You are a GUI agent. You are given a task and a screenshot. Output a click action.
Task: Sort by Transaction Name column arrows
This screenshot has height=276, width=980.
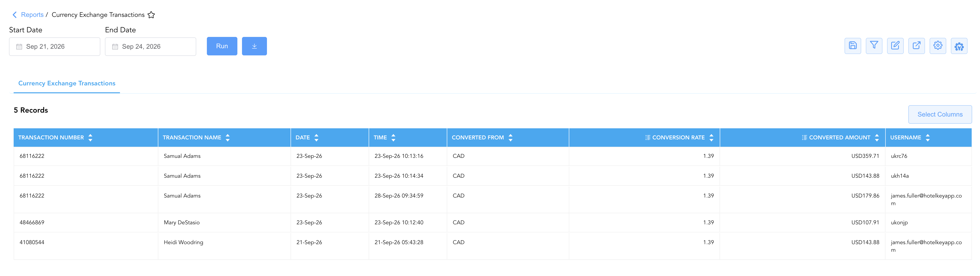click(227, 138)
